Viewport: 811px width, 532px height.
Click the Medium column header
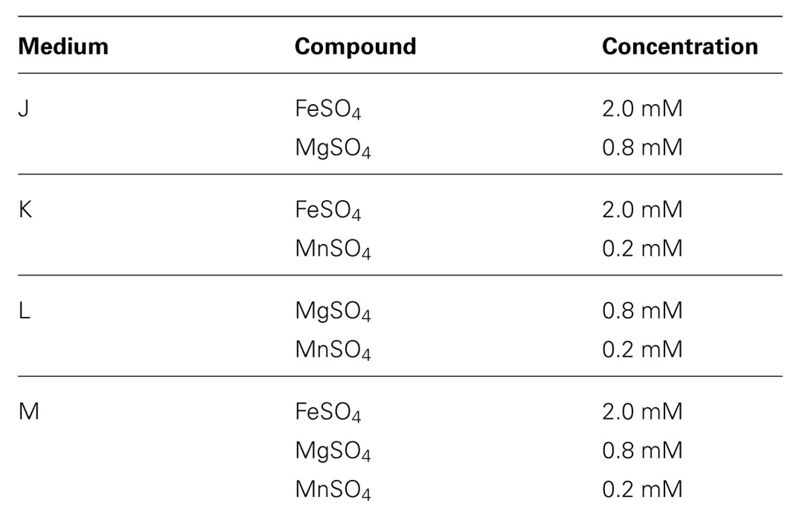click(63, 46)
